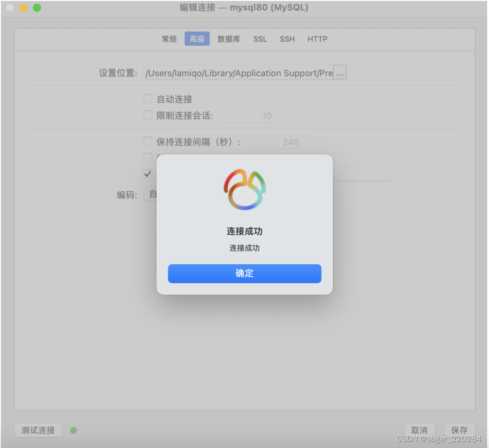This screenshot has width=489, height=448.
Task: Open the SSL tab
Action: [260, 39]
